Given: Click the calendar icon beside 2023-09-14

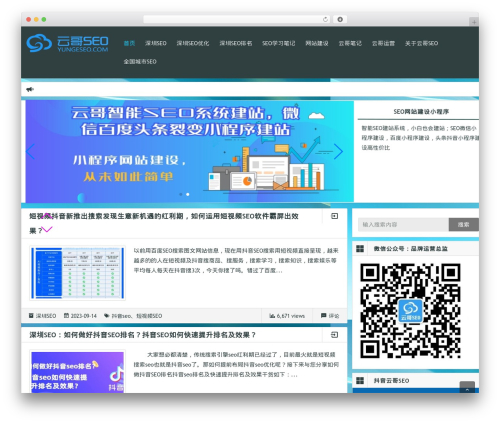Looking at the screenshot, I should coord(66,315).
